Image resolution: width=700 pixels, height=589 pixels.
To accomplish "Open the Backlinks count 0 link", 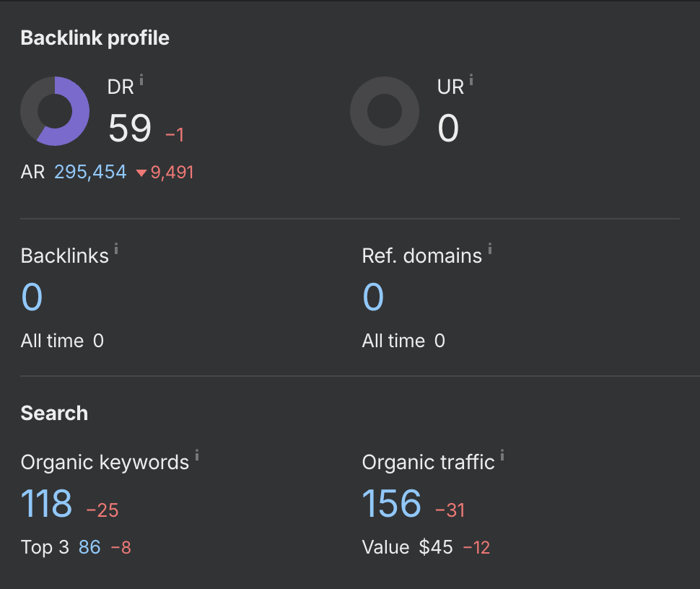I will point(32,297).
